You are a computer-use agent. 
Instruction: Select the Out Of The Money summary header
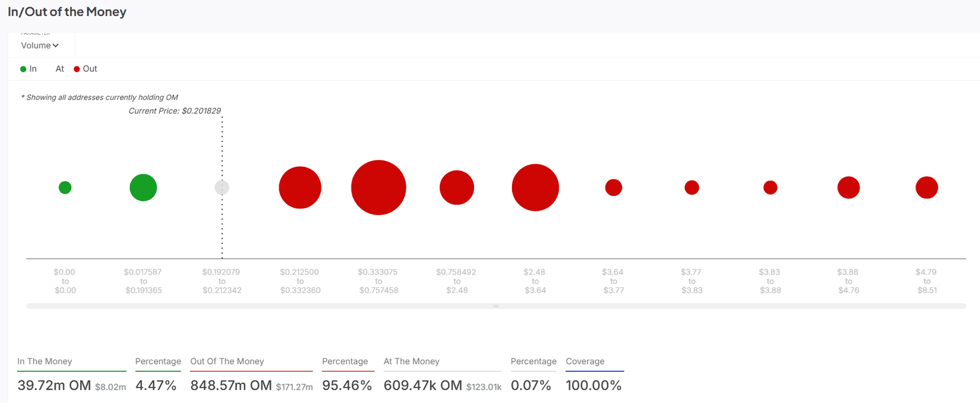227,361
